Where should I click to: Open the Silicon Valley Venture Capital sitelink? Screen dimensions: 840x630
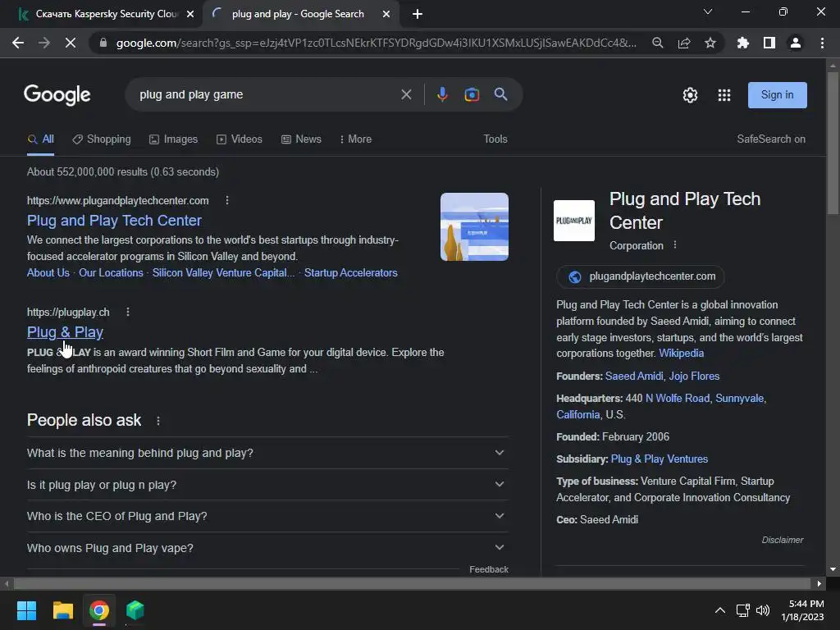point(223,272)
